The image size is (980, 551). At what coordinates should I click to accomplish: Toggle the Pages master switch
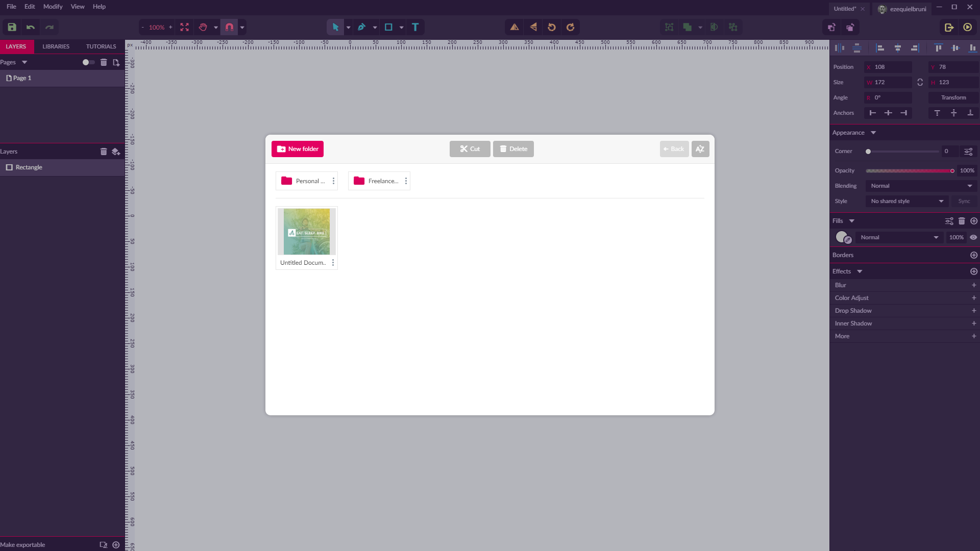click(x=88, y=62)
